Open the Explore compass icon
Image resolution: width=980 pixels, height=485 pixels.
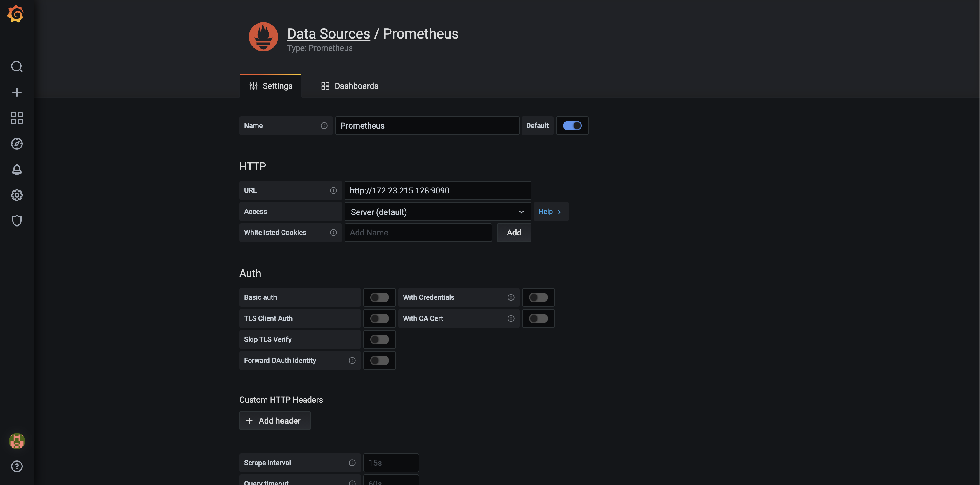pos(17,144)
